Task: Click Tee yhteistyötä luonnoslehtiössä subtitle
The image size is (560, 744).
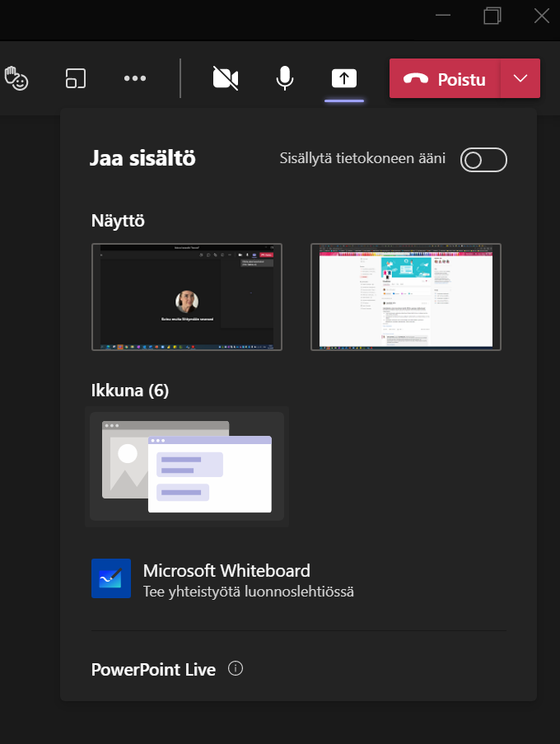Action: tap(249, 592)
